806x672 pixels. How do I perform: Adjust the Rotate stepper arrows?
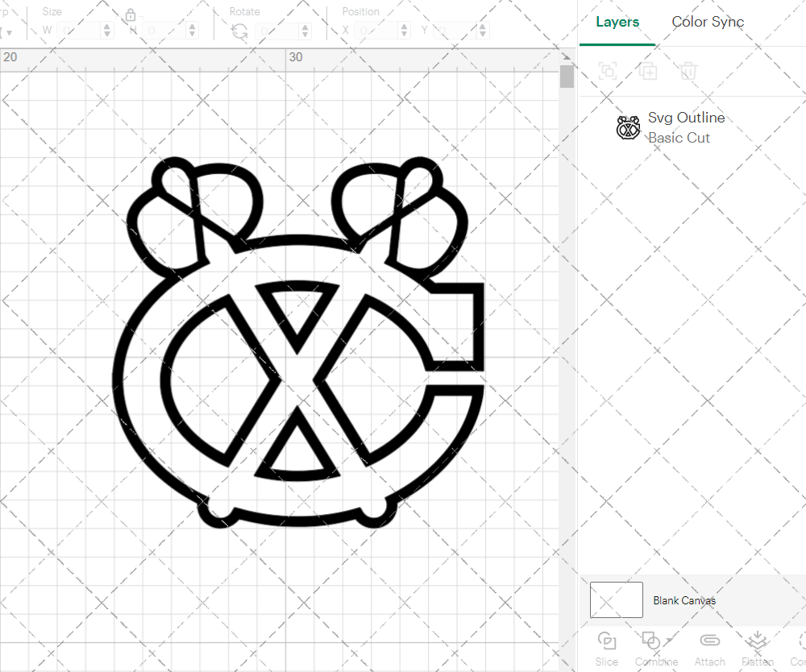pyautogui.click(x=305, y=31)
